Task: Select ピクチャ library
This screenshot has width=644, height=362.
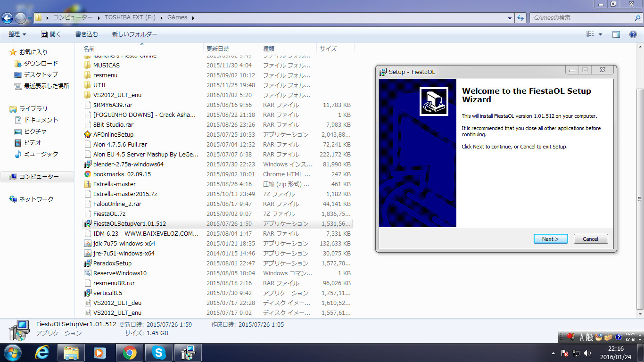Action: pos(35,131)
